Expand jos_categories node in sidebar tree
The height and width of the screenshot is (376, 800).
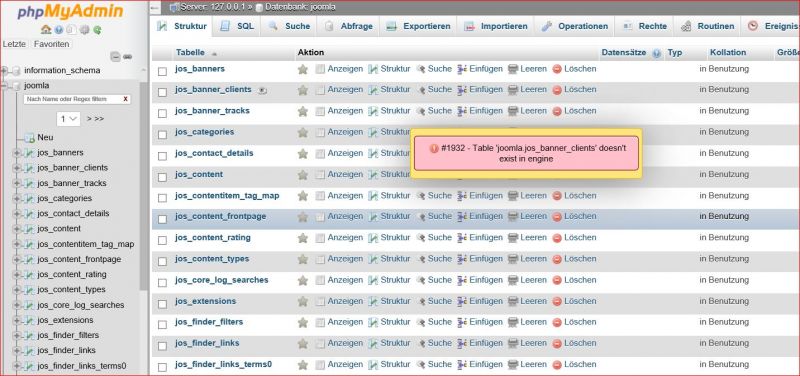pyautogui.click(x=17, y=198)
